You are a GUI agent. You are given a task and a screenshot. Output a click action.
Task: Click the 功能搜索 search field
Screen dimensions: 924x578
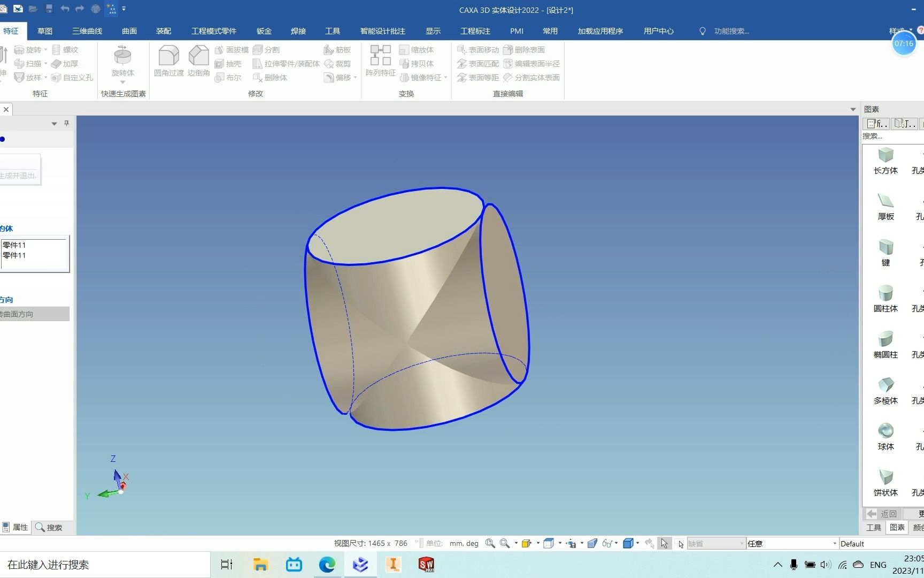pyautogui.click(x=731, y=31)
